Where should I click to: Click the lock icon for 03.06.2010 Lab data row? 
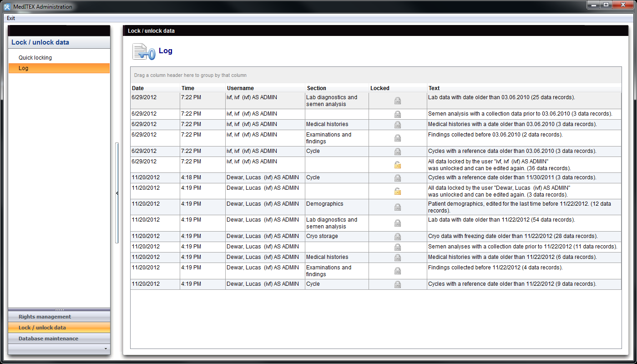click(x=398, y=101)
